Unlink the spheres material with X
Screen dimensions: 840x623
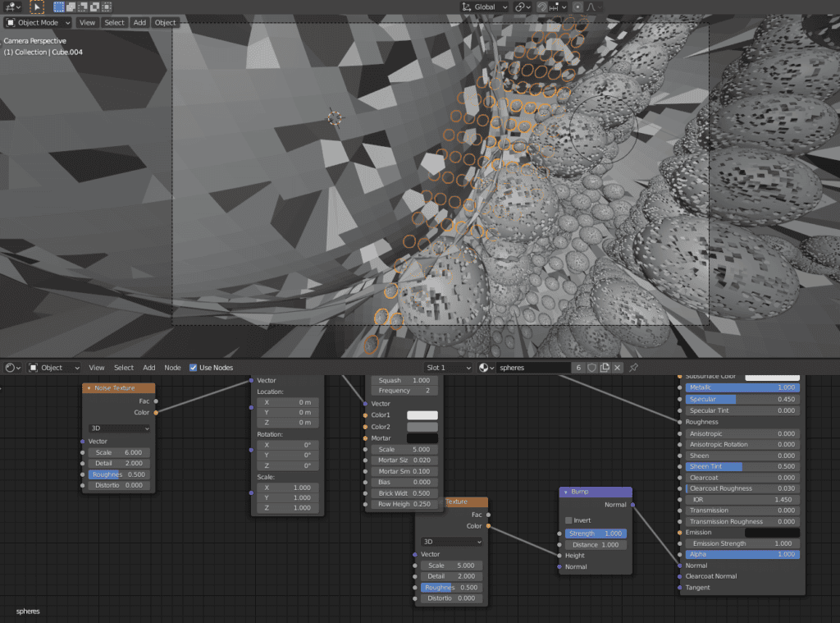click(x=617, y=368)
